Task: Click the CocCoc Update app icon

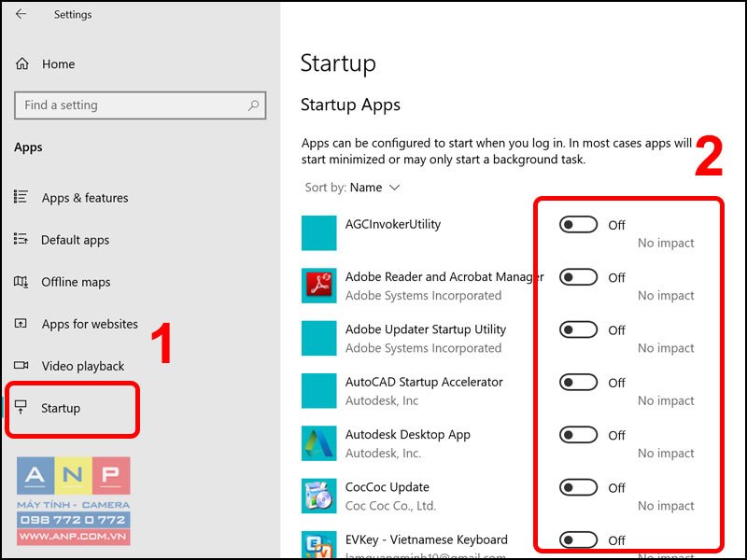Action: click(x=318, y=496)
